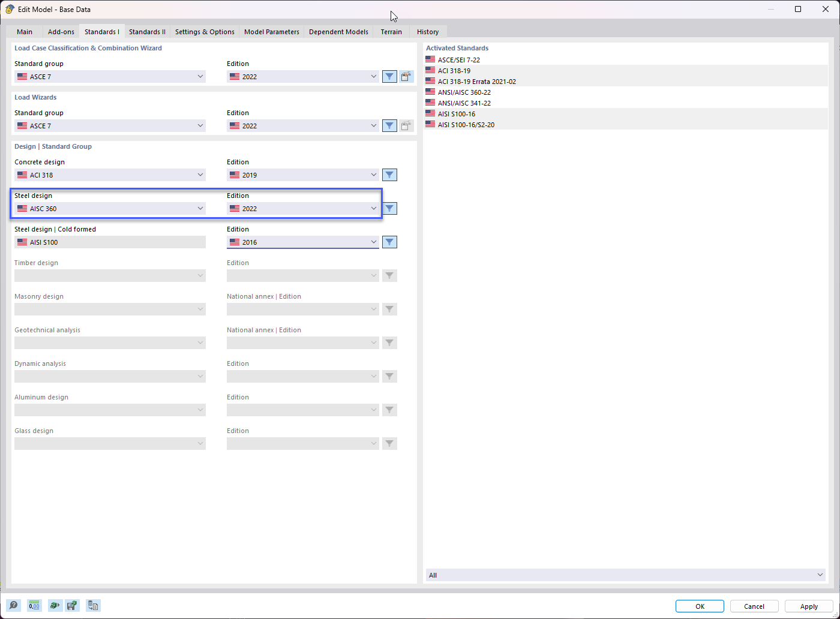Open the settings icon next to Load Case Classification filter
This screenshot has width=840, height=619.
(407, 77)
